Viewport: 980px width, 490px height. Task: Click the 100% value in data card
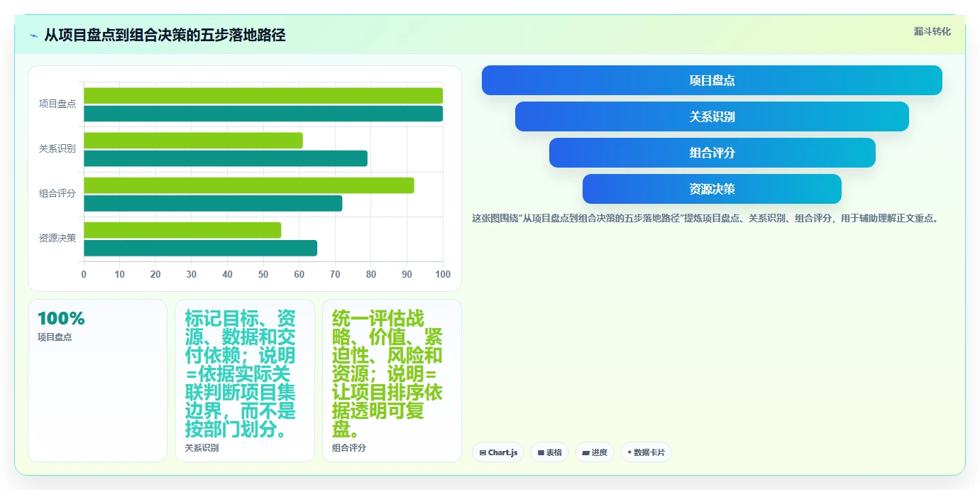point(61,319)
